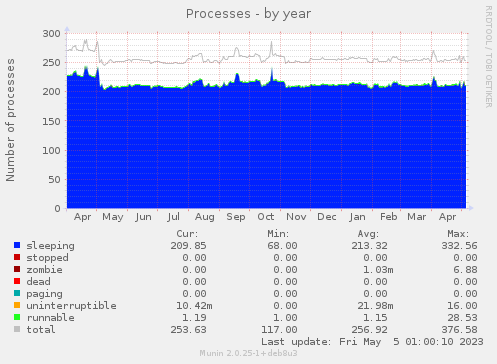
Task: Click the 'Avg:' column header
Action: [368, 234]
